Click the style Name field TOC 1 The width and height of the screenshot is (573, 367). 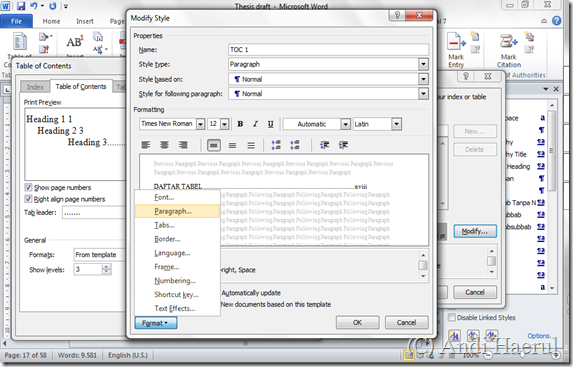tap(328, 49)
